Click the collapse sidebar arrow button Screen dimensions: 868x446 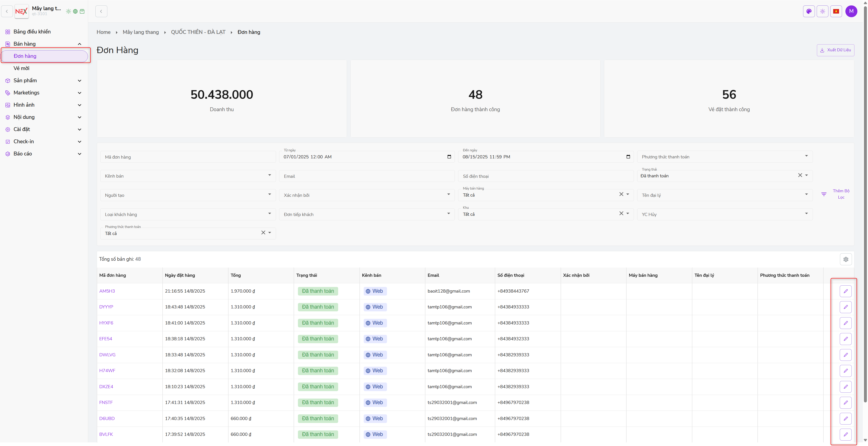pyautogui.click(x=101, y=11)
